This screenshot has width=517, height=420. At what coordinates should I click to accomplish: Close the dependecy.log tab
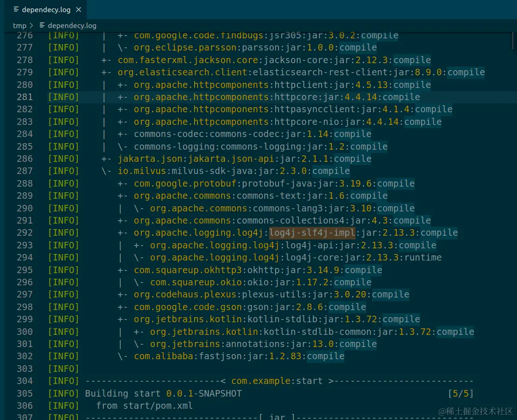[x=79, y=9]
